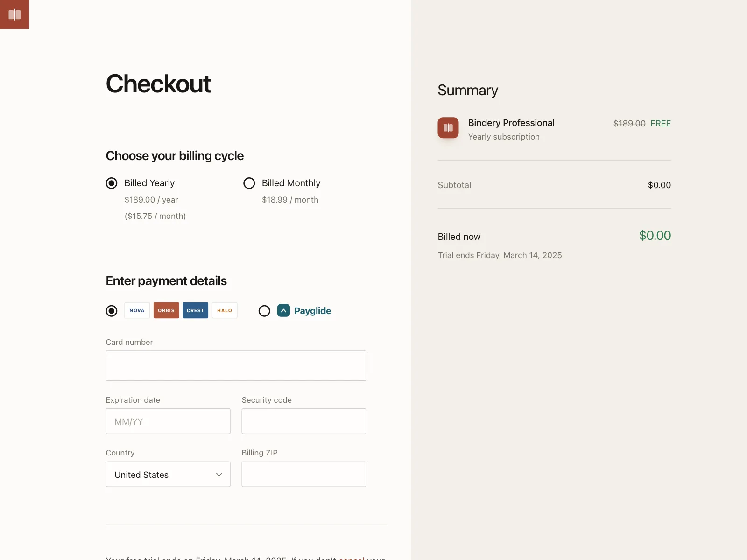Focus the Card number field
747x560 pixels.
click(x=236, y=366)
